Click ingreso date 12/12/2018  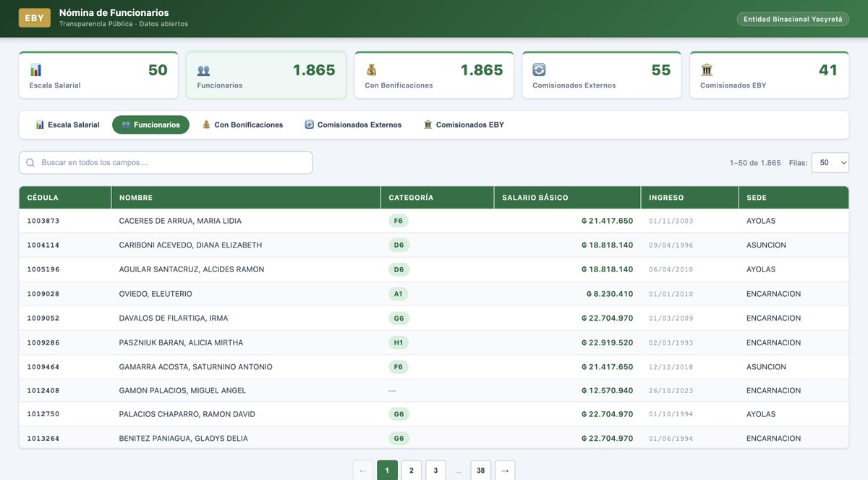point(671,367)
